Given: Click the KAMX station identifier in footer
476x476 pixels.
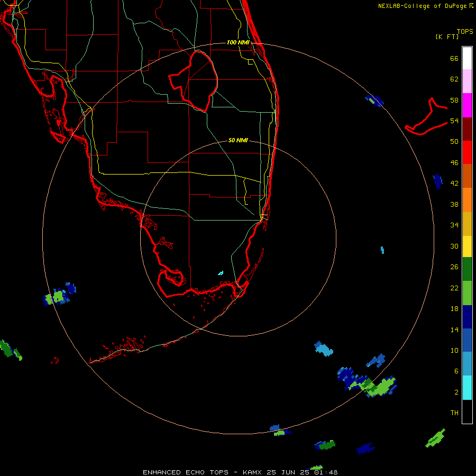Looking at the screenshot, I should tap(253, 472).
